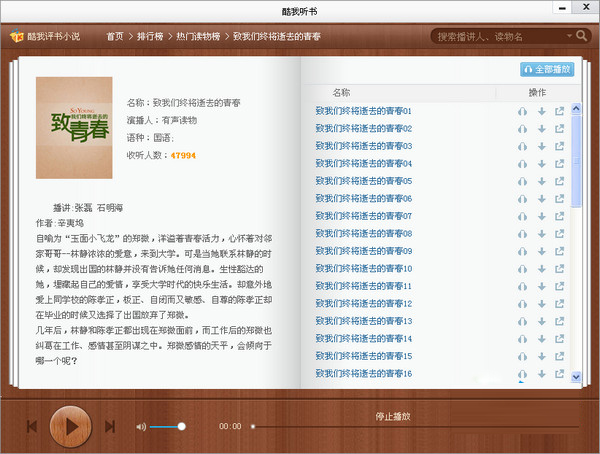Image resolution: width=600 pixels, height=454 pixels.
Task: Click the 全部播放 play all button
Action: 547,70
